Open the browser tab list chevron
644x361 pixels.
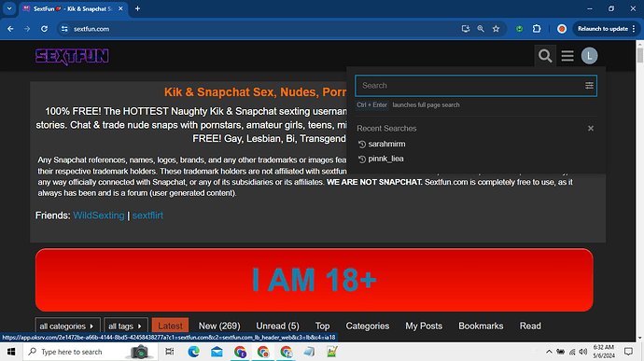pyautogui.click(x=9, y=8)
